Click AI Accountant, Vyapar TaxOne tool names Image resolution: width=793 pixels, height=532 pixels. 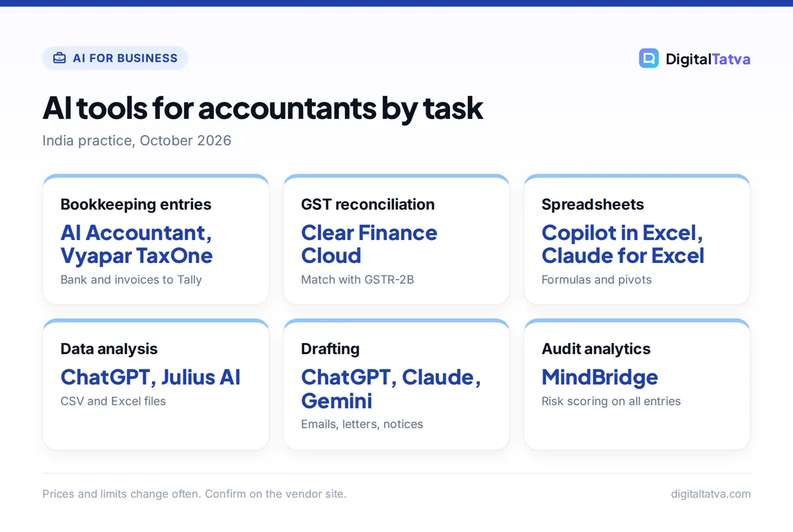(x=137, y=244)
